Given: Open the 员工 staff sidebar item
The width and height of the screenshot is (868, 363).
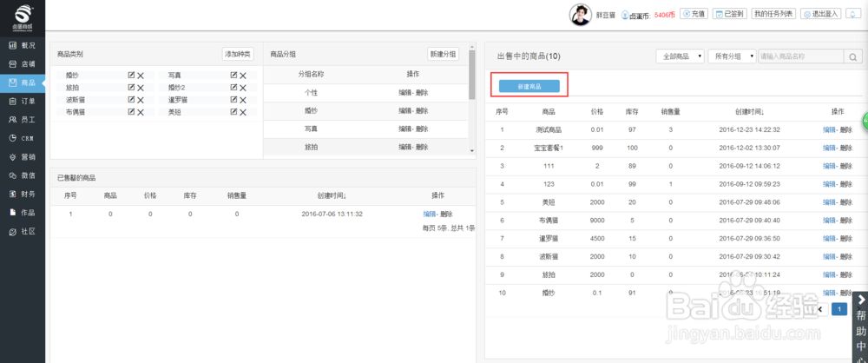Looking at the screenshot, I should (23, 120).
